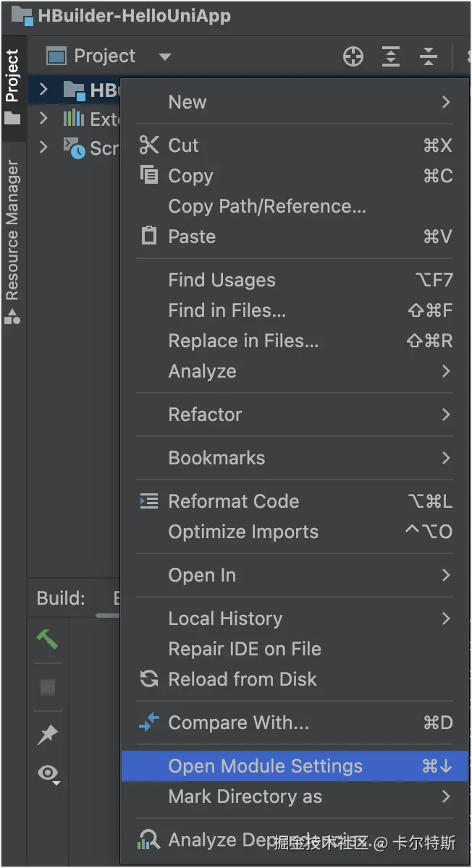472x868 pixels.
Task: Switch to the Project side tab
Action: click(12, 76)
